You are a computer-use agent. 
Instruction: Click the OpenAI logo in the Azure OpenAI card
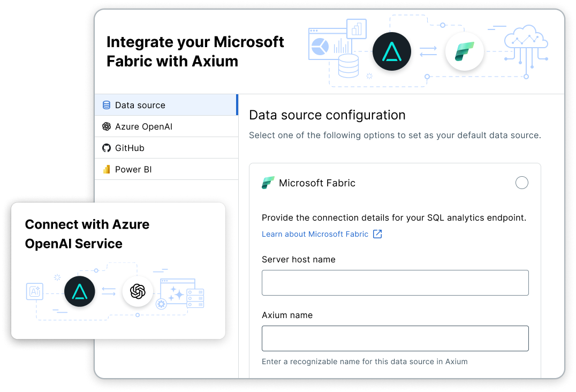click(138, 291)
